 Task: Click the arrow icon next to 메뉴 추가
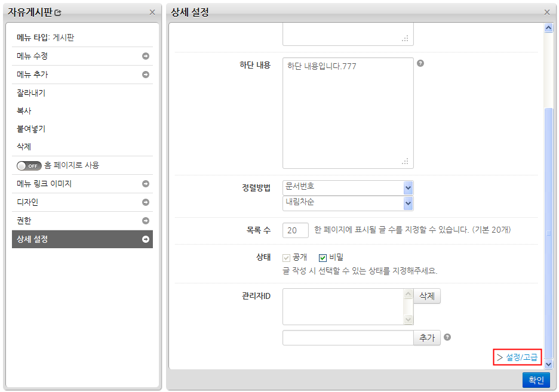[x=145, y=75]
